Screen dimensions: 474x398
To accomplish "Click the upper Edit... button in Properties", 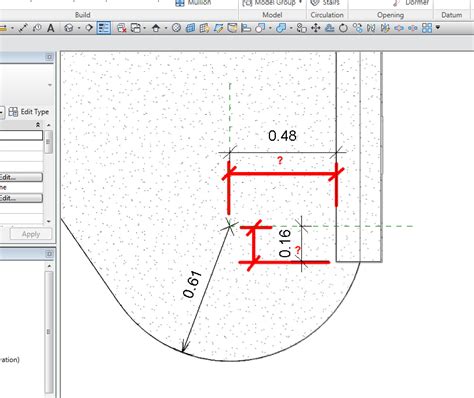I will point(21,177).
